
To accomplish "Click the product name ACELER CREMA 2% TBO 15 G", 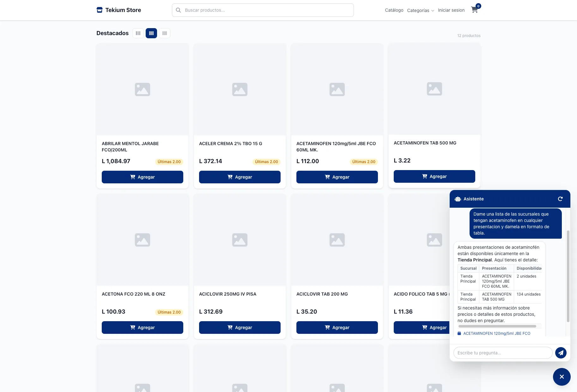I will tap(231, 144).
